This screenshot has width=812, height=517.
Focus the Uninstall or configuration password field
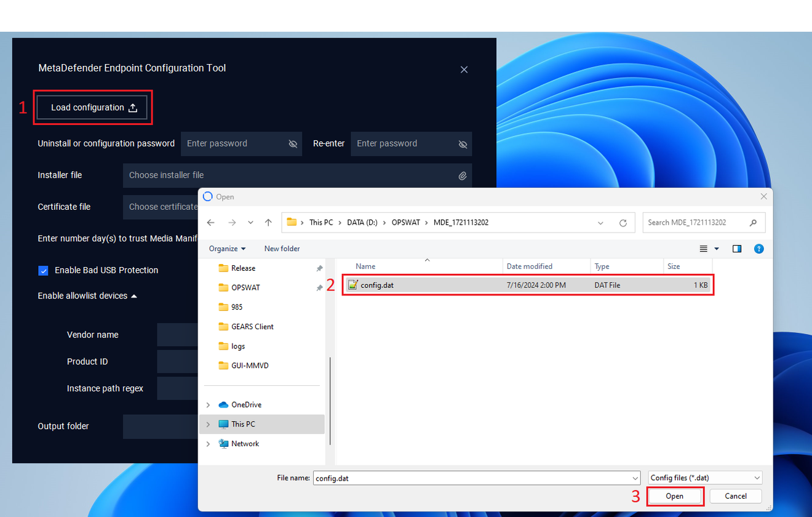click(x=241, y=143)
